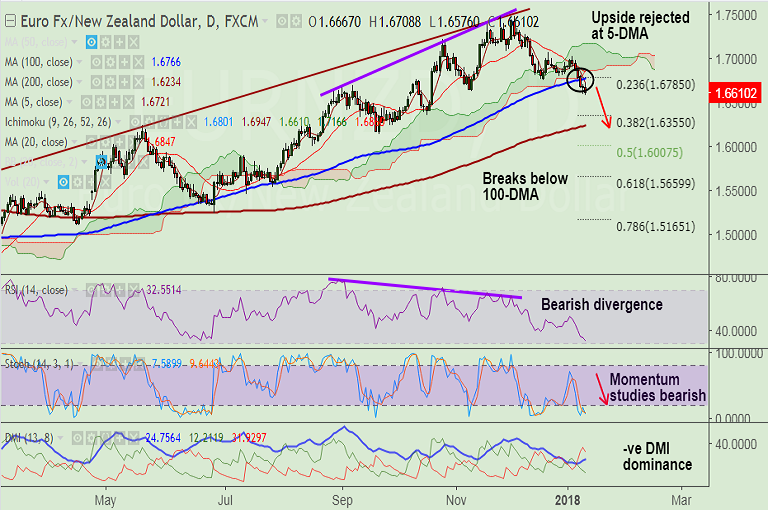Remove MA (100, close) with its X icon
Image resolution: width=768 pixels, height=511 pixels.
138,62
